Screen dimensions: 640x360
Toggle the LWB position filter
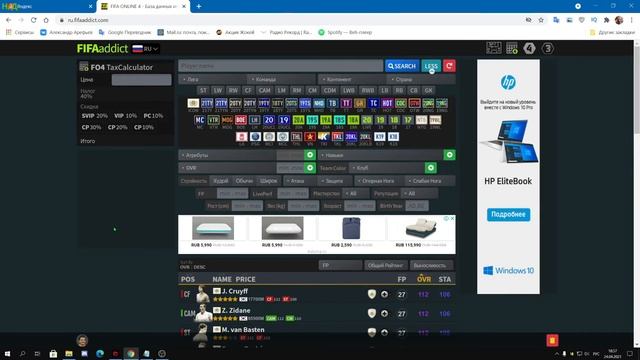coord(349,90)
